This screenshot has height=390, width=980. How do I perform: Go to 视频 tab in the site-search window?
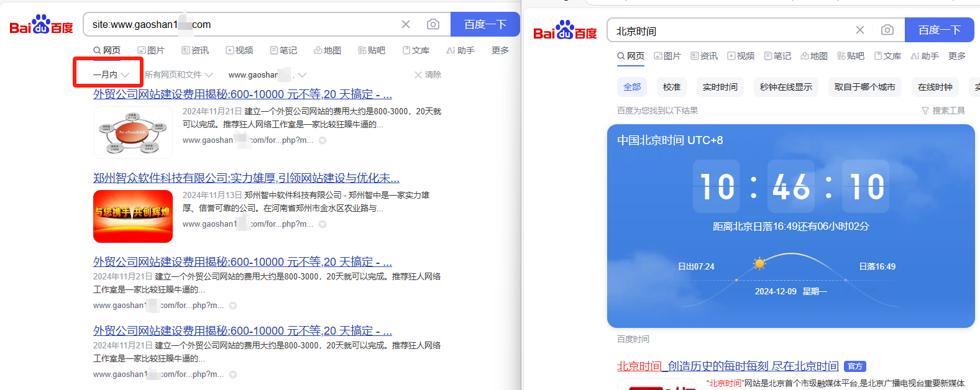(239, 50)
